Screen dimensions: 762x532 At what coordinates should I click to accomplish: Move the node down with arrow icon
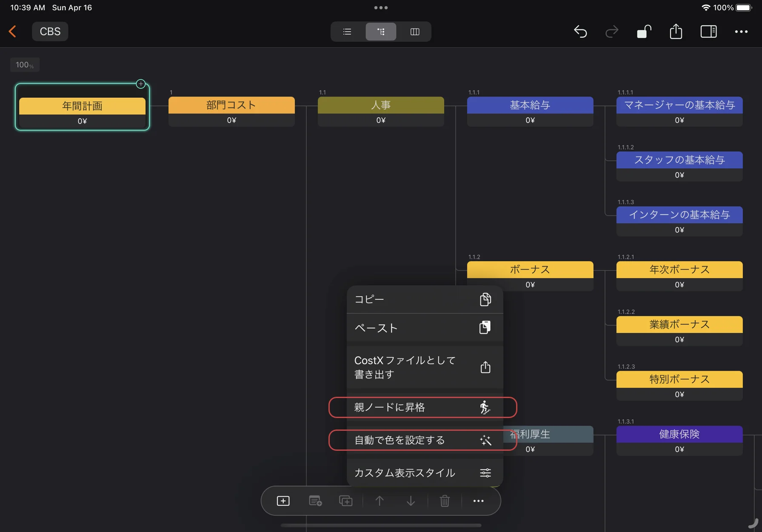pyautogui.click(x=410, y=501)
